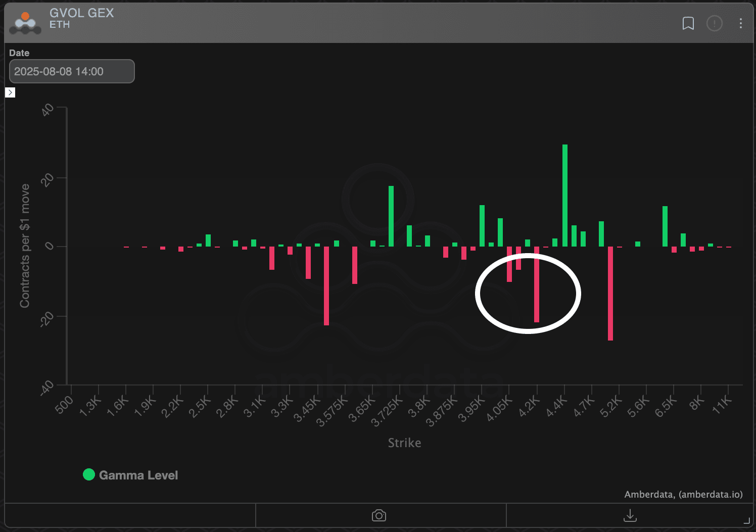Click the Strike axis title
Screen dimensions: 756x532
404,443
